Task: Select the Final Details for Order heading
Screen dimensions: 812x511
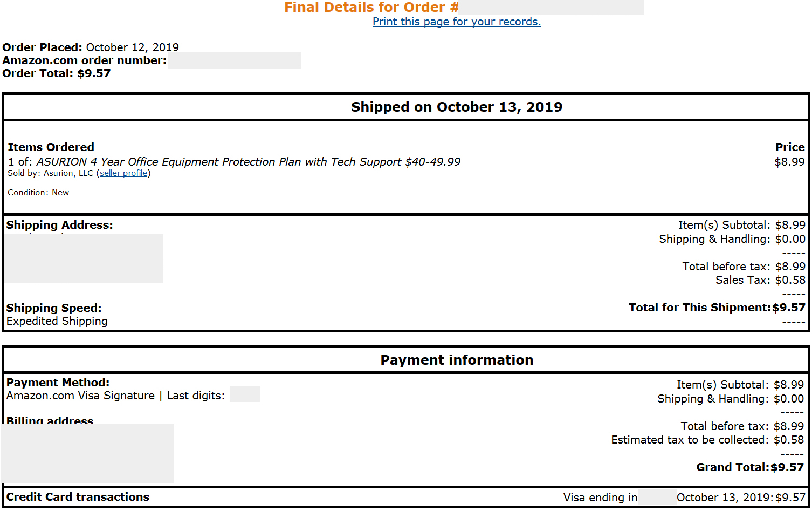Action: pos(371,7)
